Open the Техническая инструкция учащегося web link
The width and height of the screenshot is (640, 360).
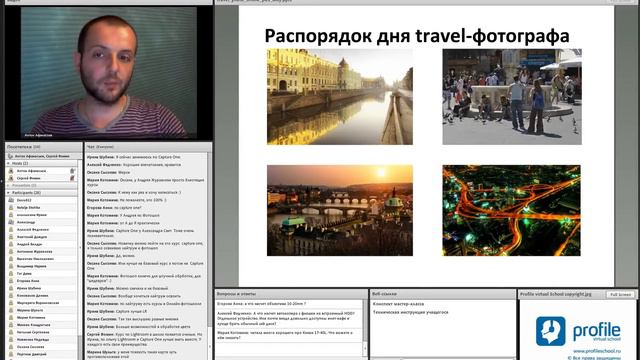point(411,312)
